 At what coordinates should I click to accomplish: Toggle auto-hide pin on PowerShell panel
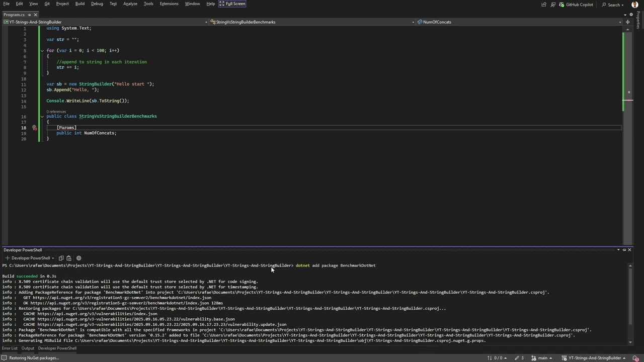(624, 250)
